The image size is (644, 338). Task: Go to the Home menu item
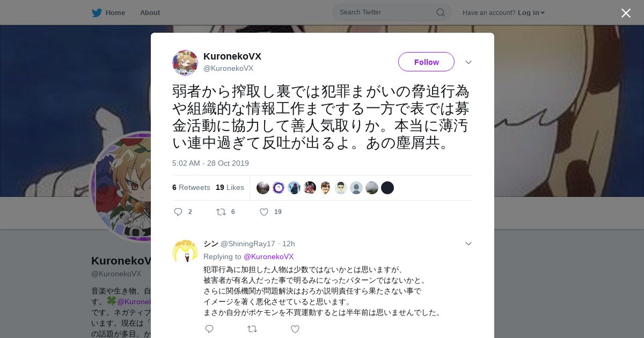115,13
